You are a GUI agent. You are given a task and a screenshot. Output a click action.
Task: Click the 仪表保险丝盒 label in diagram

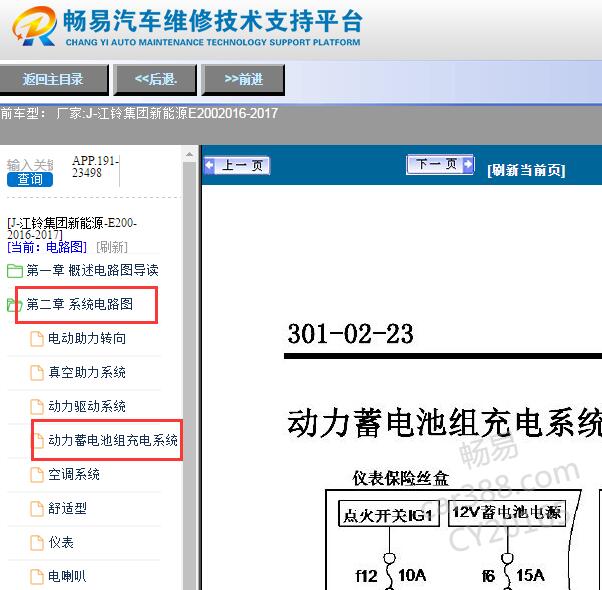400,478
